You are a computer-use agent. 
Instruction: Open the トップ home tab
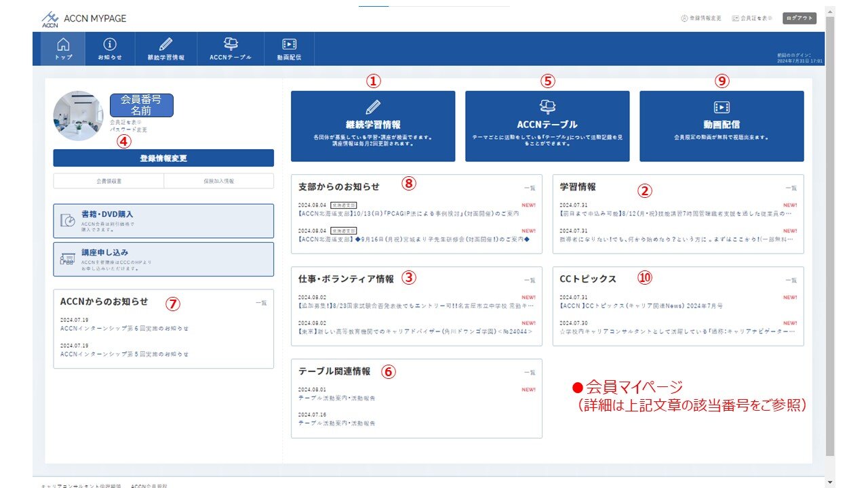click(63, 49)
